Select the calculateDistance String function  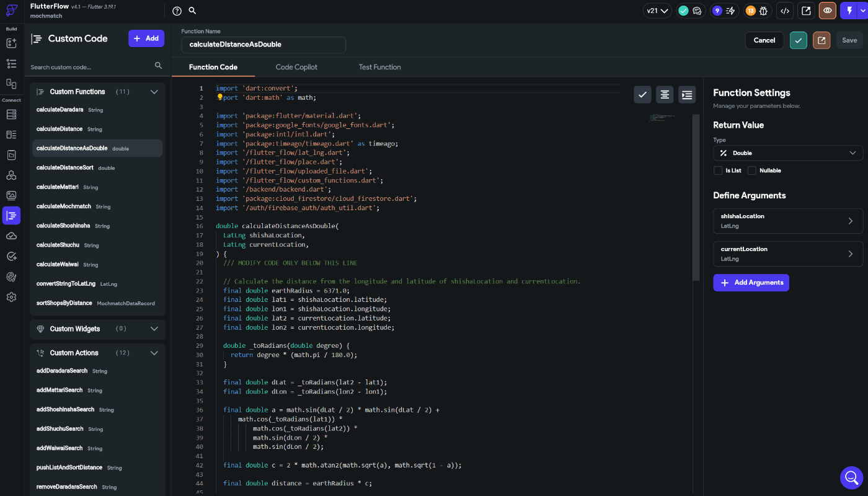click(97, 129)
